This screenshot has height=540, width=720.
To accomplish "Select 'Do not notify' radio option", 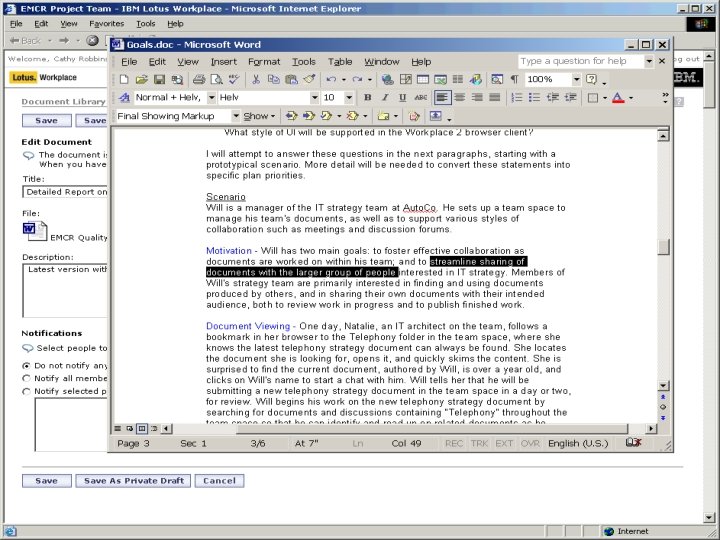I will coord(27,366).
